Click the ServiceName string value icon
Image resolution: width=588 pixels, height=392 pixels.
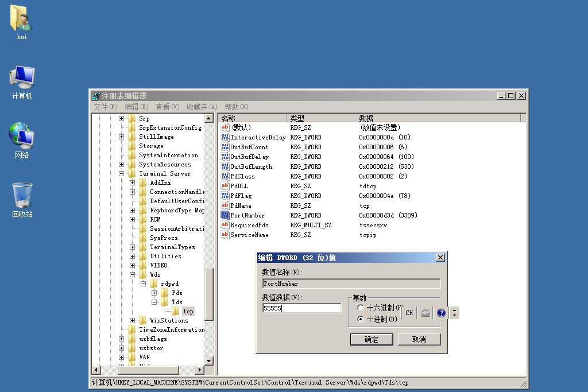pyautogui.click(x=225, y=235)
